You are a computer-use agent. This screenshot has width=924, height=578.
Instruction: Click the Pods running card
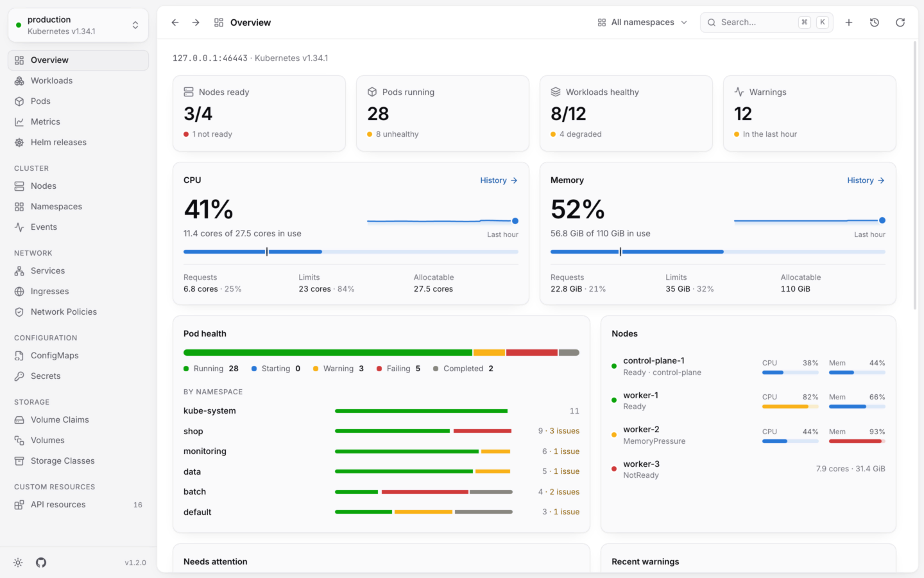pyautogui.click(x=443, y=114)
